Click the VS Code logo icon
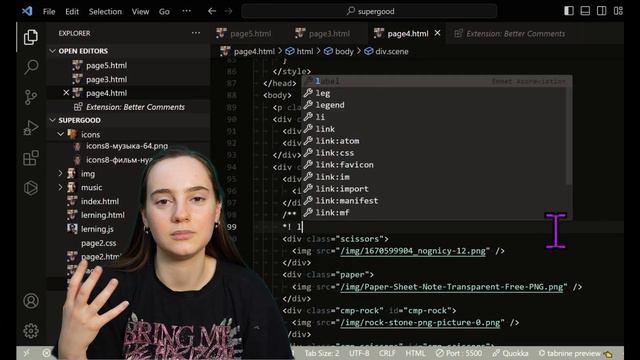 point(27,11)
